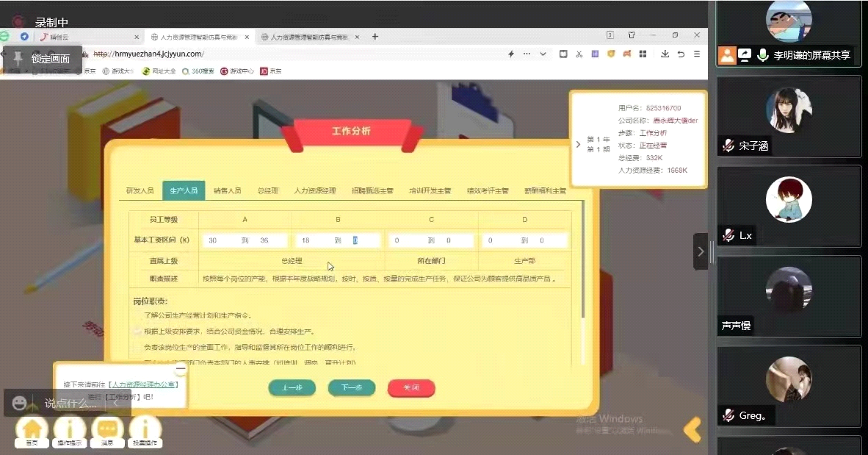
Task: Collapse the participant sidebar with chevron
Action: [701, 251]
